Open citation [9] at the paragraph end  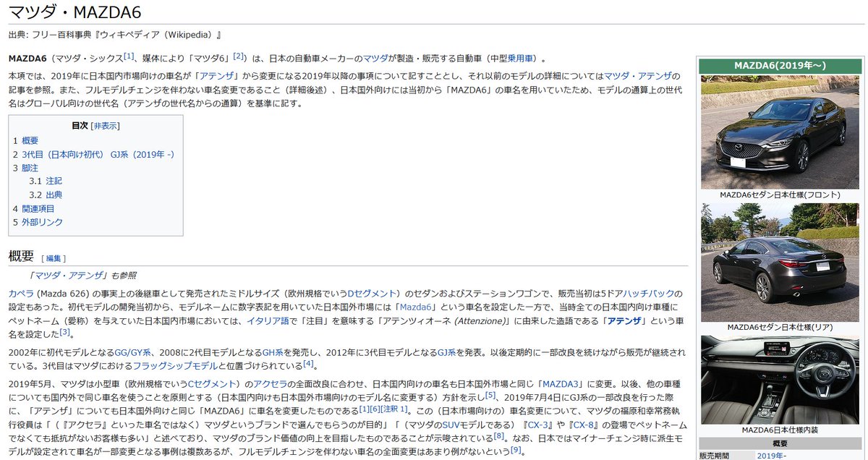(x=516, y=449)
